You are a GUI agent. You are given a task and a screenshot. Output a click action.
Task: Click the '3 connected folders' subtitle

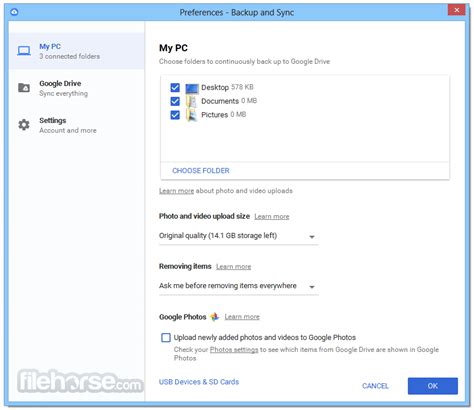point(69,56)
